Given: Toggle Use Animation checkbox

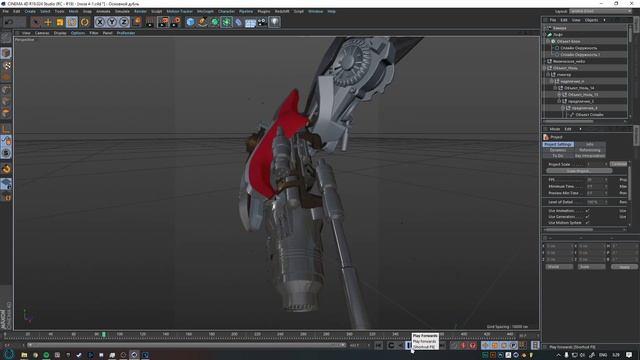Looking at the screenshot, I should [587, 211].
